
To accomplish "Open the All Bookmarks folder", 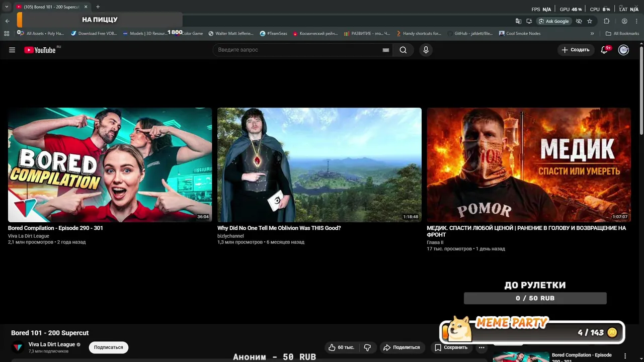I will [x=622, y=34].
